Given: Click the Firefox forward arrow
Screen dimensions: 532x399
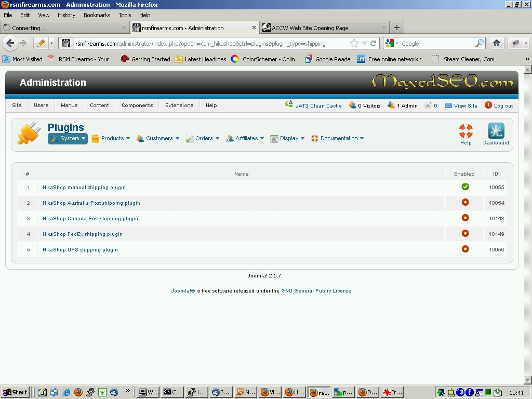Looking at the screenshot, I should pos(23,44).
